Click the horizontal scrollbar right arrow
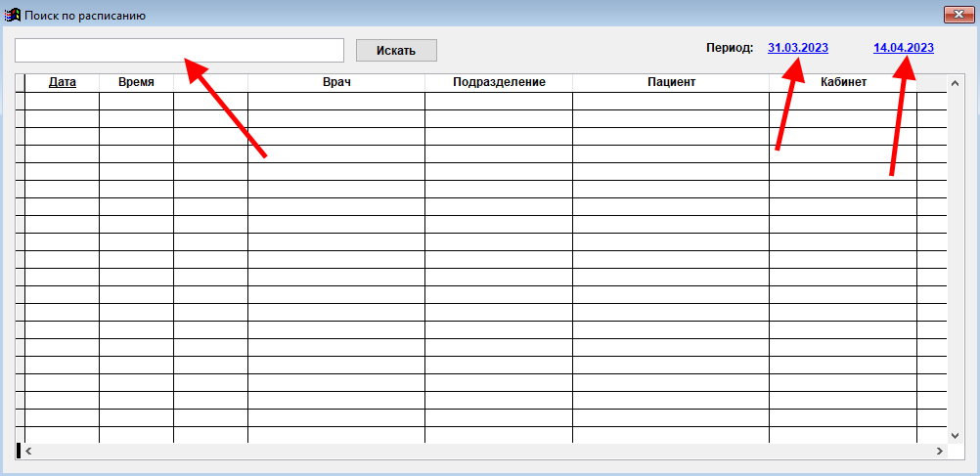The width and height of the screenshot is (980, 476). [939, 451]
